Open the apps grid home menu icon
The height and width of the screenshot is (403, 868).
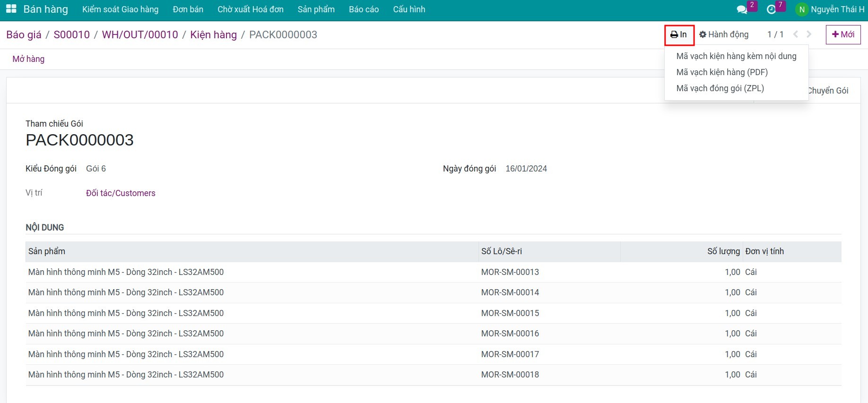[x=11, y=9]
